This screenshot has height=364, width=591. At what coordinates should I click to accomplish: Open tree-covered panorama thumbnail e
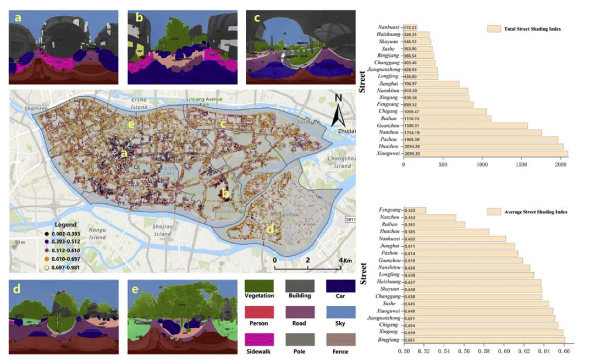(x=182, y=317)
